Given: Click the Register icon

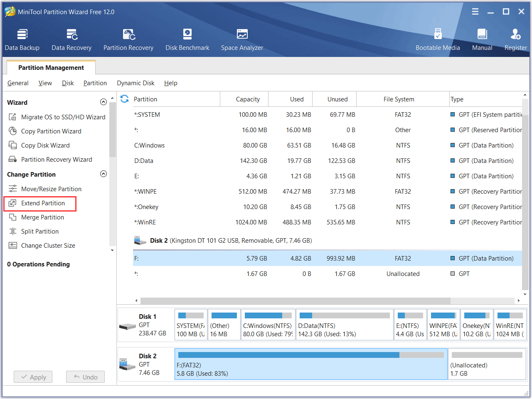Looking at the screenshot, I should (x=515, y=40).
